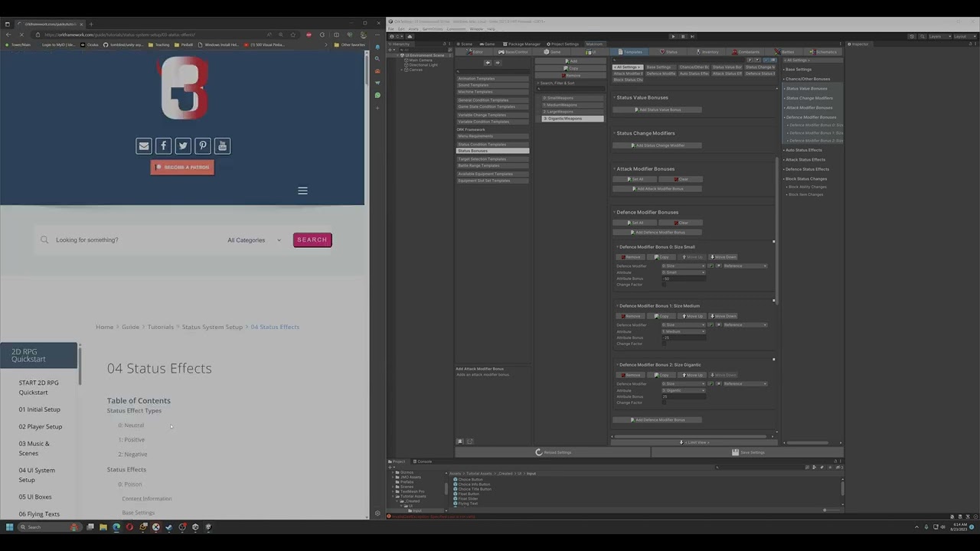Open the Attribute dropdown showing 0: Small
The width and height of the screenshot is (980, 551).
point(684,272)
